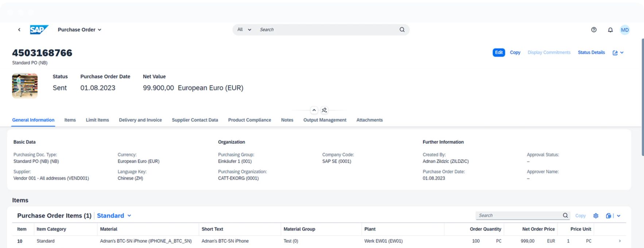Click the Status Details link

(591, 53)
